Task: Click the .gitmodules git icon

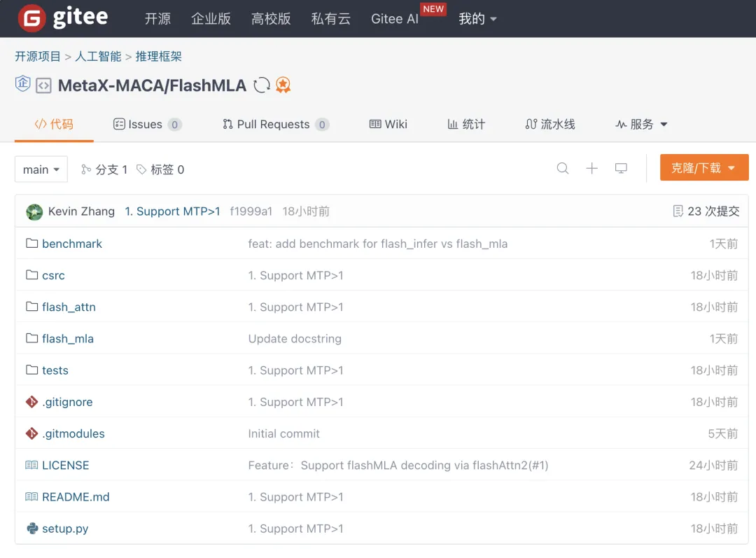Action: click(x=31, y=433)
